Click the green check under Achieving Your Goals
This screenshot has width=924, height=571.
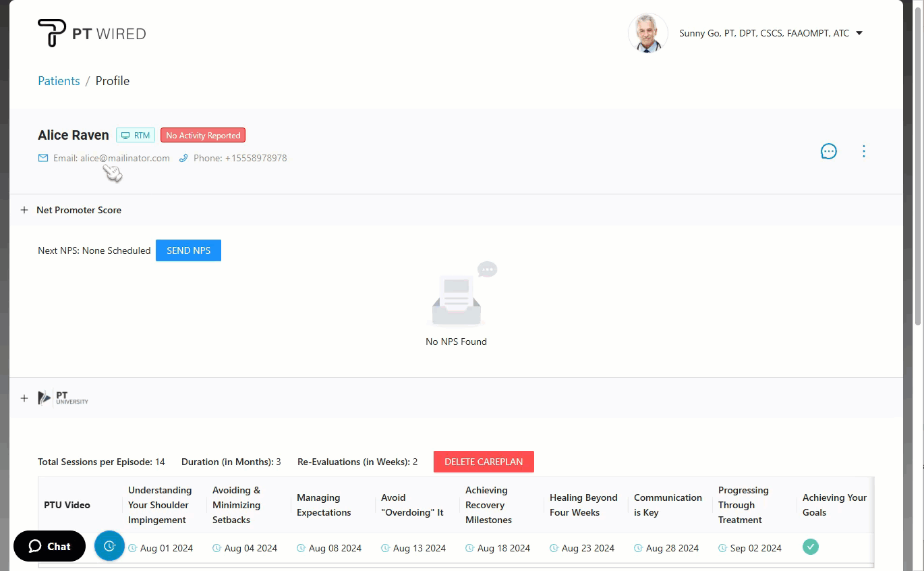coord(810,547)
